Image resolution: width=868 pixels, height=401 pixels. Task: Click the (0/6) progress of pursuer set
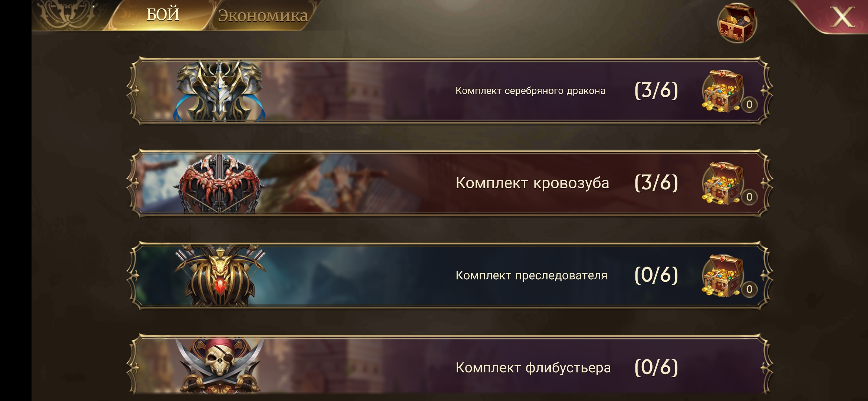coord(656,275)
